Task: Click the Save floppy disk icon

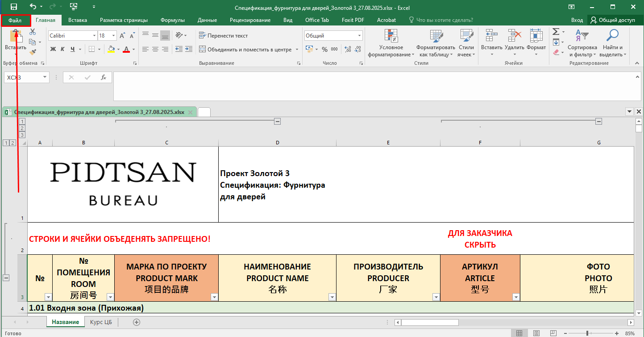Action: pyautogui.click(x=14, y=7)
